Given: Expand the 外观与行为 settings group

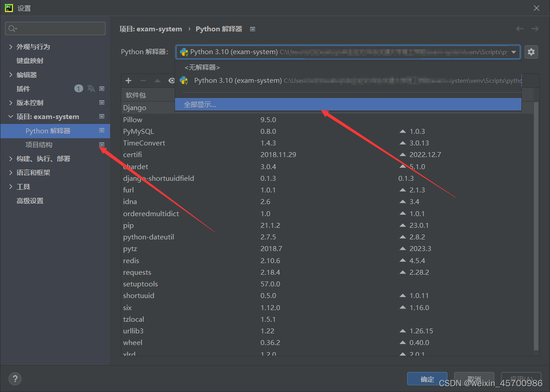Looking at the screenshot, I should (11, 47).
